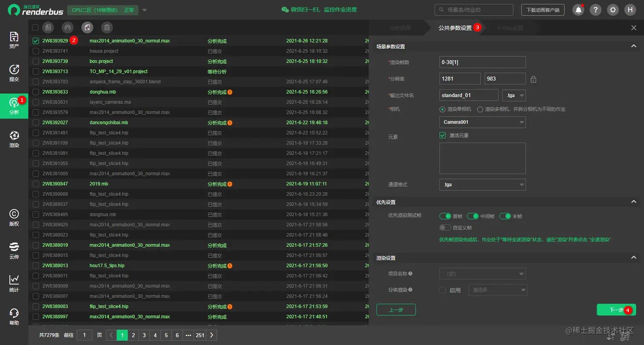The height and width of the screenshot is (345, 644).
Task: Open the 资产 (Assets) sidebar section
Action: 14,40
